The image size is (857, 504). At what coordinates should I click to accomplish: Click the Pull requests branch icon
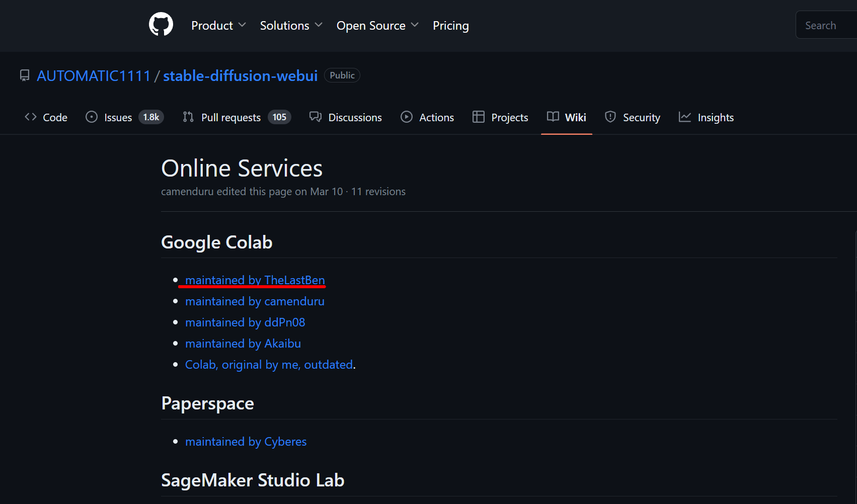click(x=188, y=117)
